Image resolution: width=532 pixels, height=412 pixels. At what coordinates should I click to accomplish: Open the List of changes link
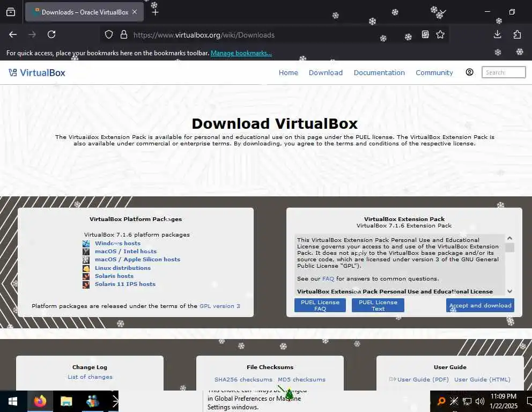coord(90,377)
